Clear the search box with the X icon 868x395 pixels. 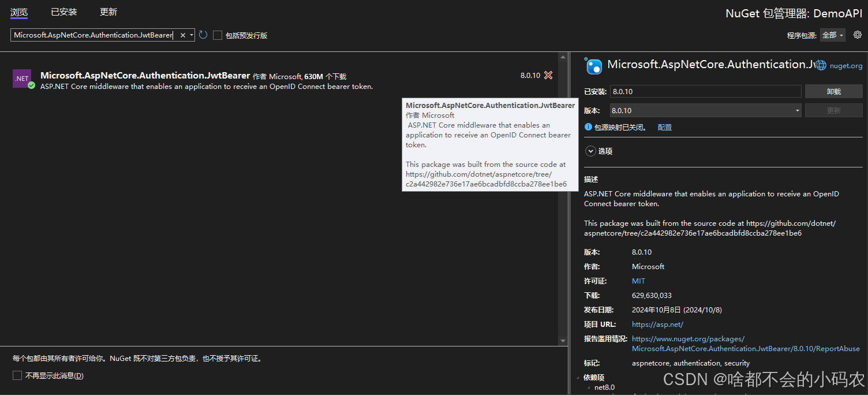(x=182, y=35)
